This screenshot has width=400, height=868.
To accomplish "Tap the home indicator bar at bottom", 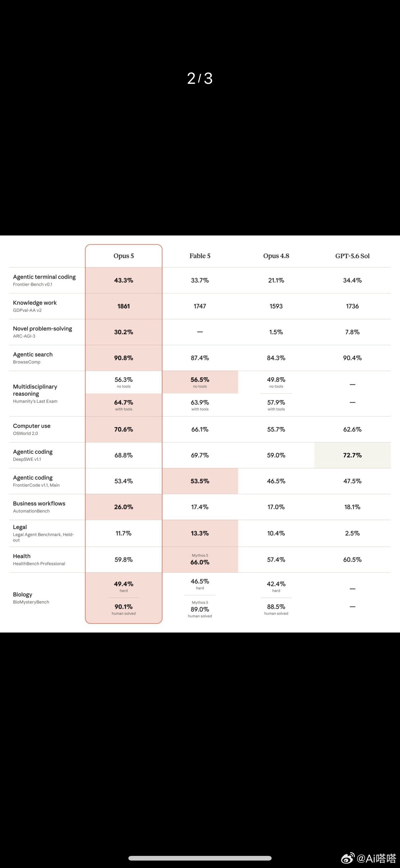I will pos(200,858).
